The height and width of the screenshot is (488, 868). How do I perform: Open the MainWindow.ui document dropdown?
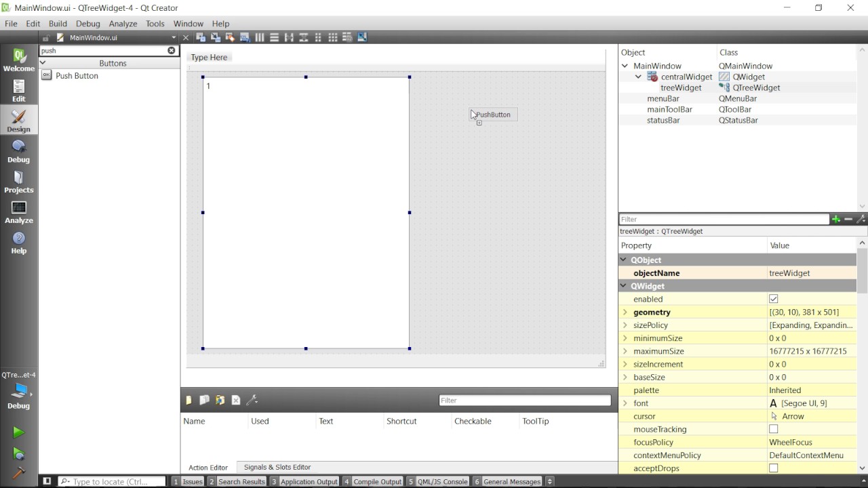174,38
